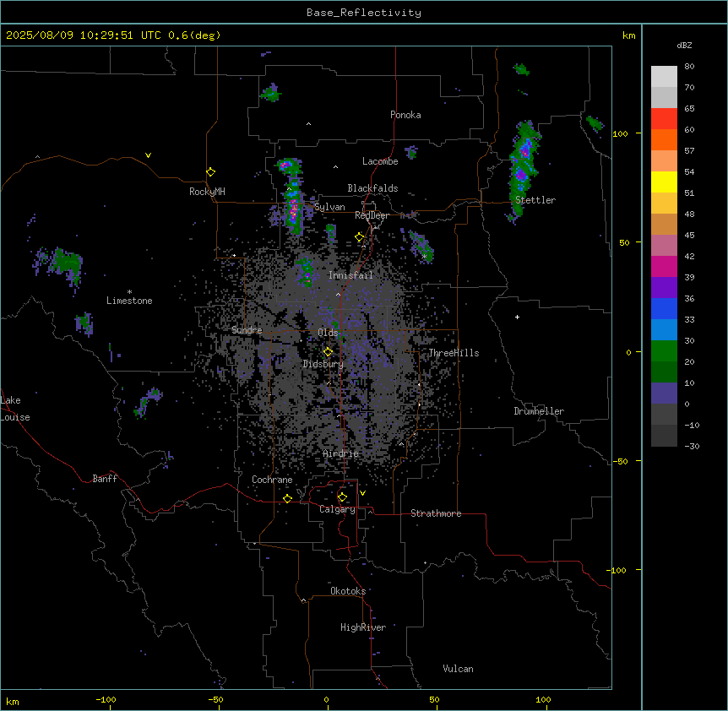Click the Lacombe label
Screen dimensions: 728x711
pyautogui.click(x=380, y=161)
